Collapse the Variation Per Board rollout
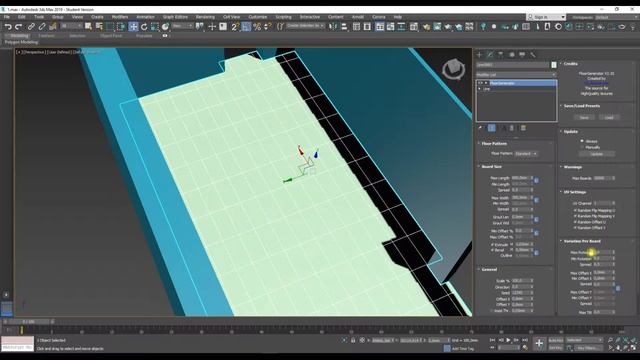The image size is (640, 360). pos(581,241)
